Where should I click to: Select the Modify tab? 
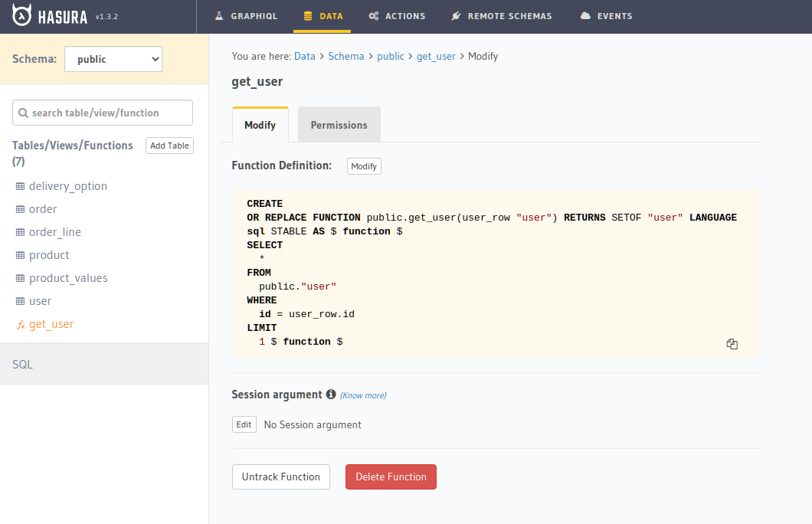(260, 124)
